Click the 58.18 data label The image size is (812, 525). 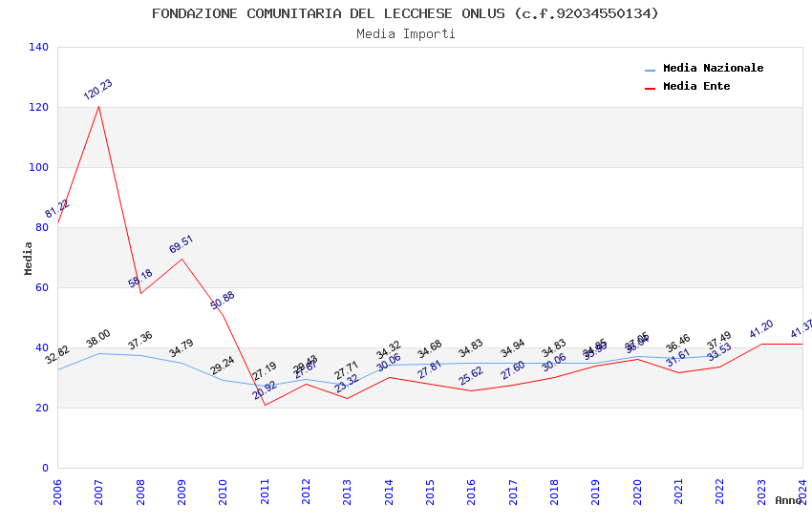(140, 279)
